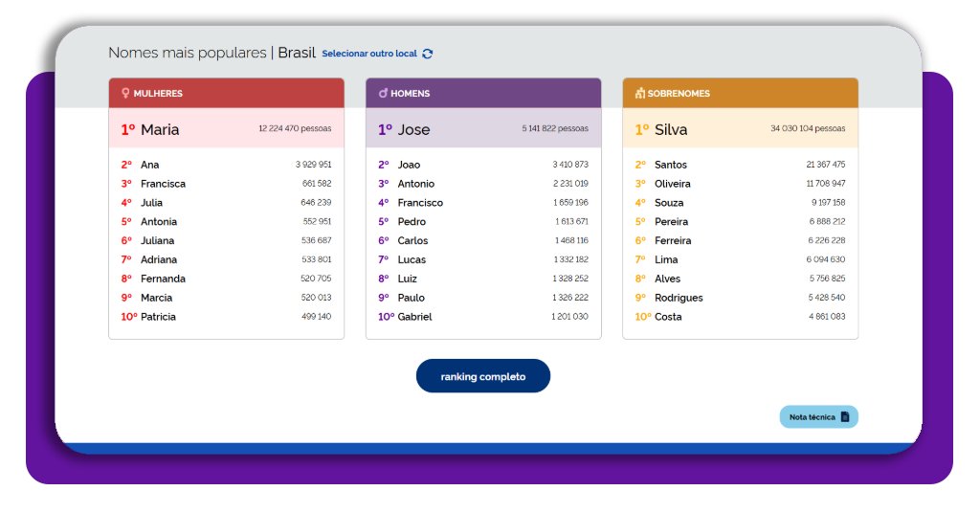
Task: Click top-ranked name Maria
Action: [x=160, y=129]
